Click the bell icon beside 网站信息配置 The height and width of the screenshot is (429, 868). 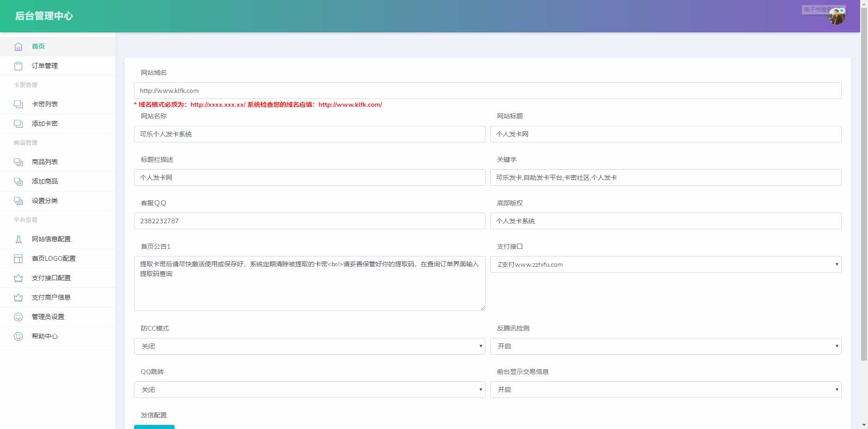click(18, 239)
